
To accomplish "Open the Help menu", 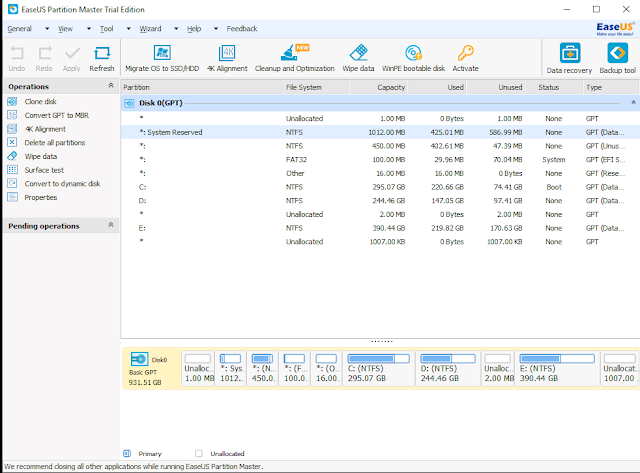I will [194, 29].
